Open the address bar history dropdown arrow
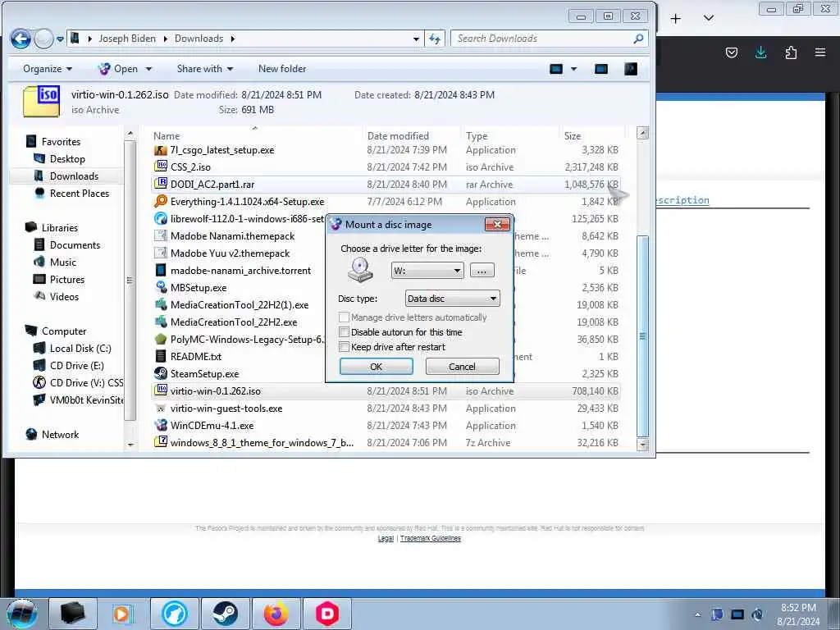Image resolution: width=840 pixels, height=630 pixels. click(x=416, y=39)
